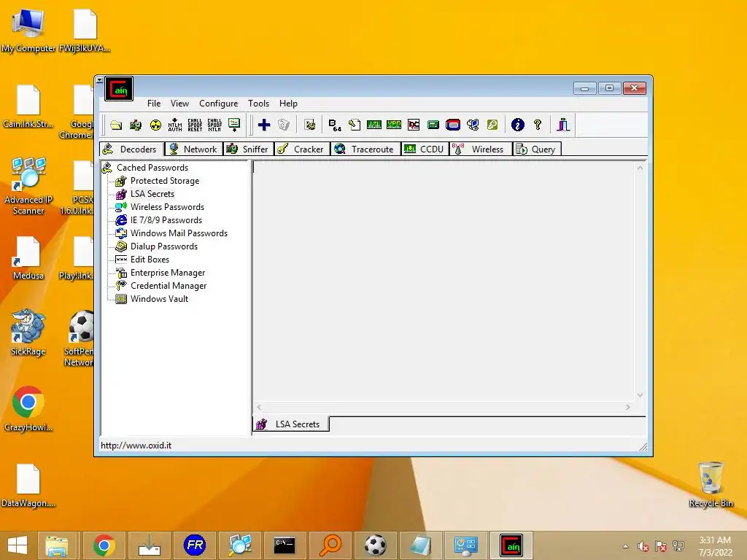This screenshot has height=560, width=747.
Task: Select Windows Mail Passwords tree item
Action: pos(179,233)
